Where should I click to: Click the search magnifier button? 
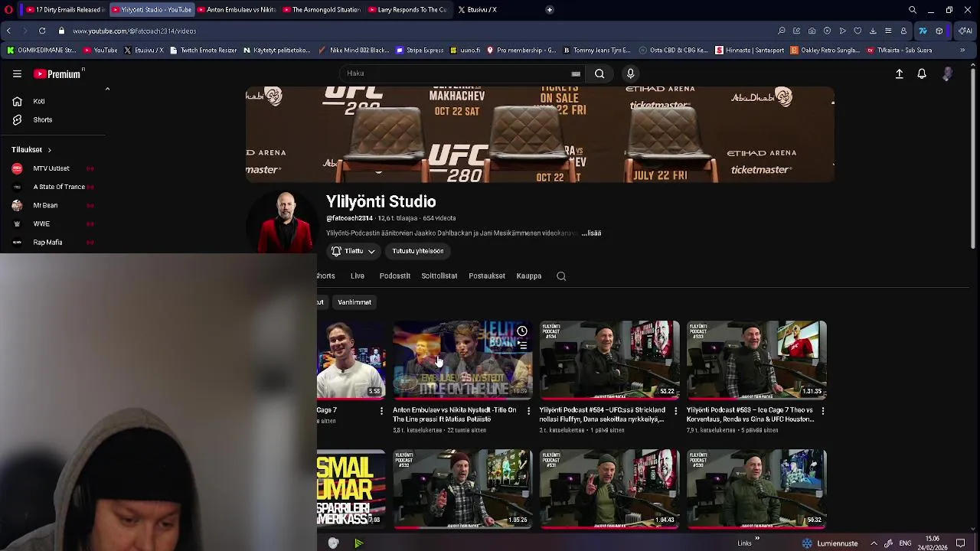pyautogui.click(x=599, y=73)
